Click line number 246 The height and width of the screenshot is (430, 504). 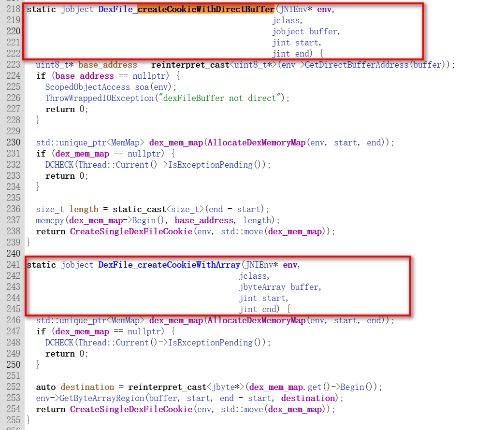pos(14,320)
